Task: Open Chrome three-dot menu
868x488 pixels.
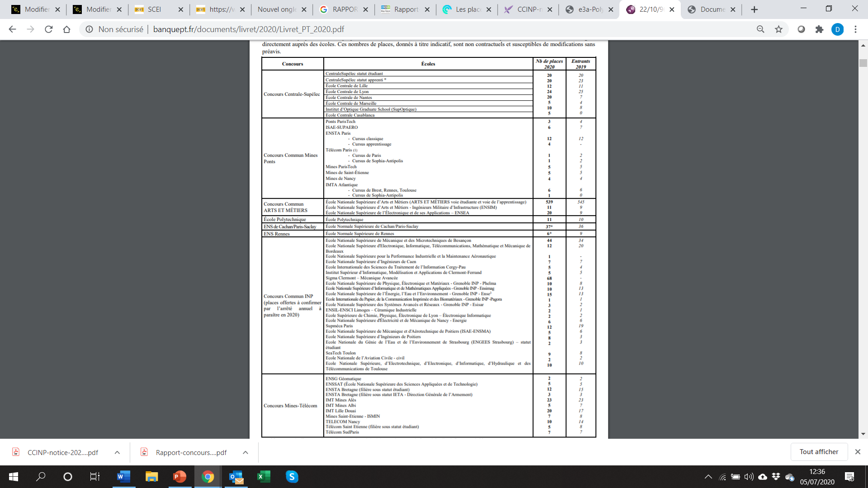Action: (x=855, y=29)
